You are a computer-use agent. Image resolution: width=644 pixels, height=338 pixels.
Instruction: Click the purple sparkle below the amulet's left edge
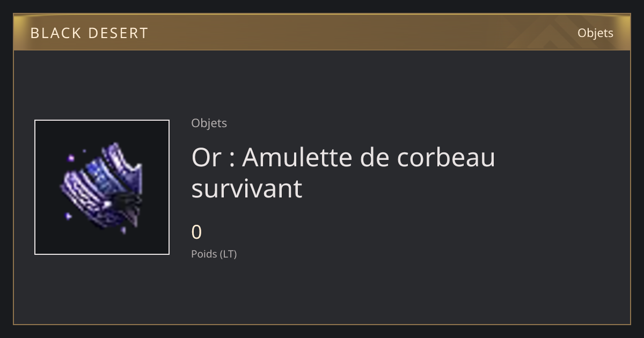pyautogui.click(x=69, y=216)
